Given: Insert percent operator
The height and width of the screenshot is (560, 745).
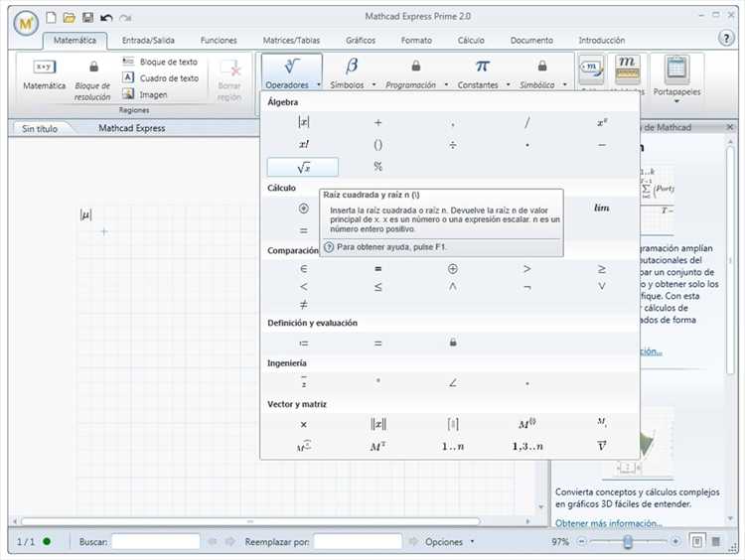Looking at the screenshot, I should [x=377, y=166].
